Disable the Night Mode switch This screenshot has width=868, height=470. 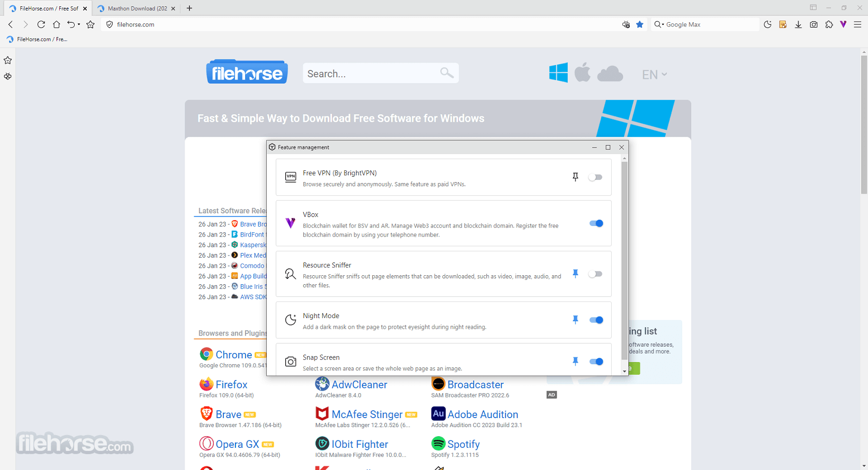(x=596, y=320)
